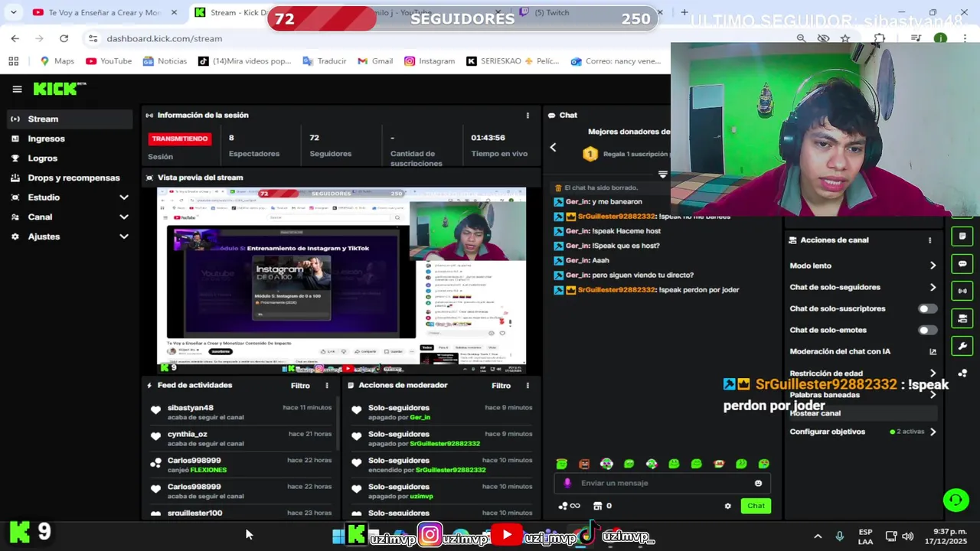Click the KICK logo
Viewport: 980px width, 551px height.
pos(59,89)
